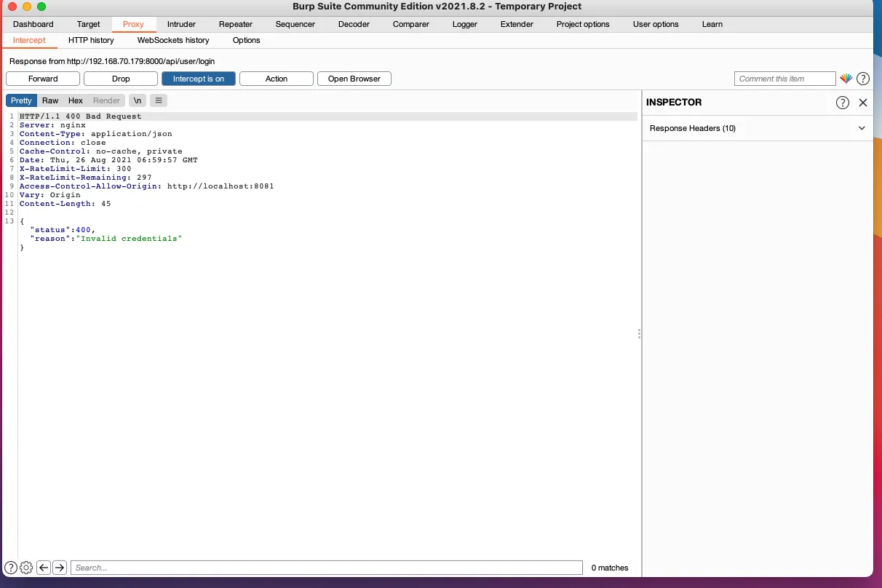Screen dimensions: 882x588
Task: Switch to WebSockets history sub-tab
Action: [173, 40]
